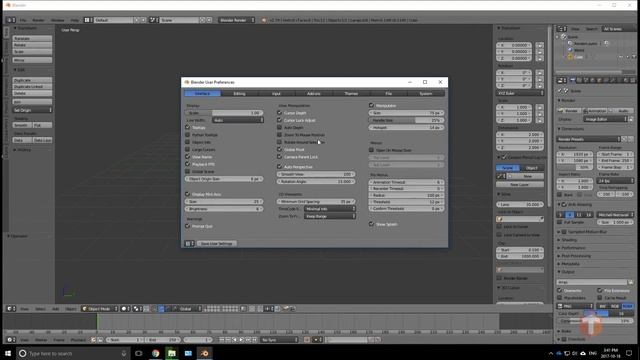Switch to the Editing tab in User Preferences
Image resolution: width=640 pixels, height=360 pixels.
click(239, 93)
